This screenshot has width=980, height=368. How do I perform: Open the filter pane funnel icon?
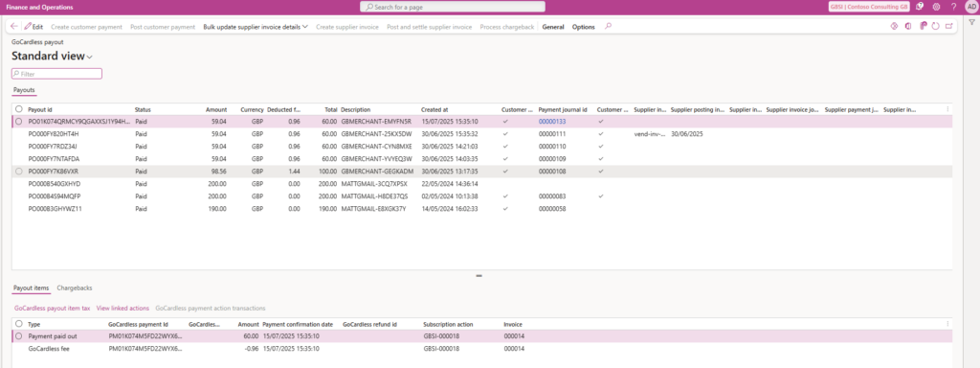pos(972,23)
